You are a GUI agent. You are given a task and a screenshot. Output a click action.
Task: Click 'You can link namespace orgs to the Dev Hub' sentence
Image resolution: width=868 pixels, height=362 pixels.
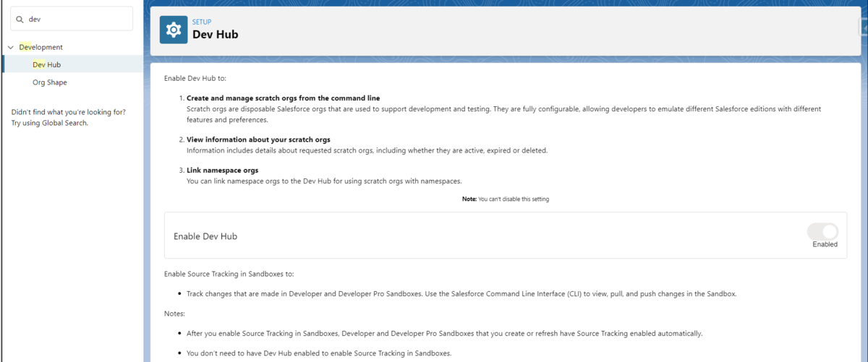coord(324,181)
